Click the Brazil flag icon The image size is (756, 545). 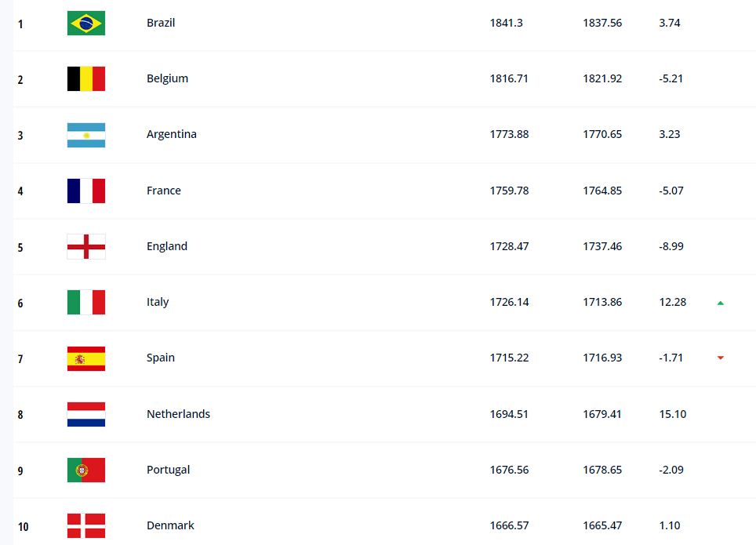(x=86, y=24)
